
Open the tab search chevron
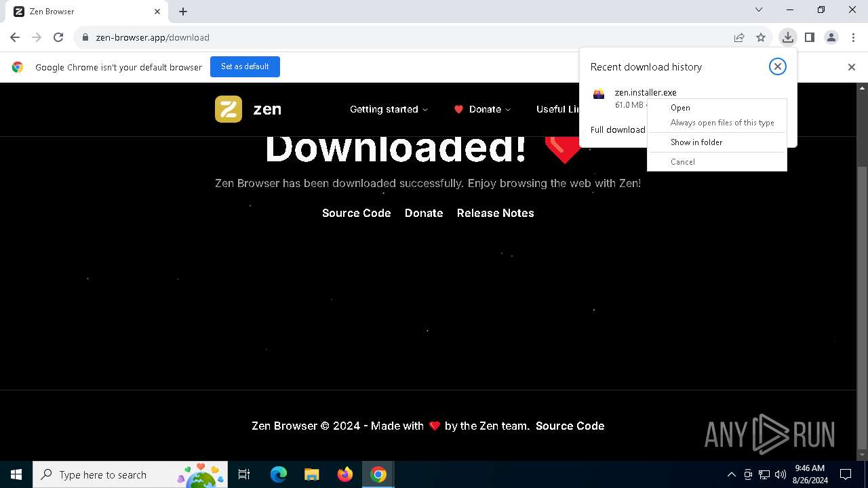(x=759, y=9)
